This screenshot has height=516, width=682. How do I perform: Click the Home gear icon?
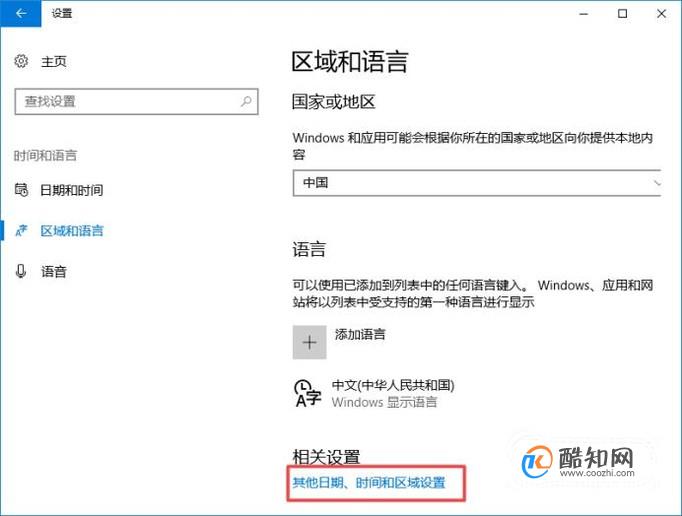pyautogui.click(x=21, y=61)
